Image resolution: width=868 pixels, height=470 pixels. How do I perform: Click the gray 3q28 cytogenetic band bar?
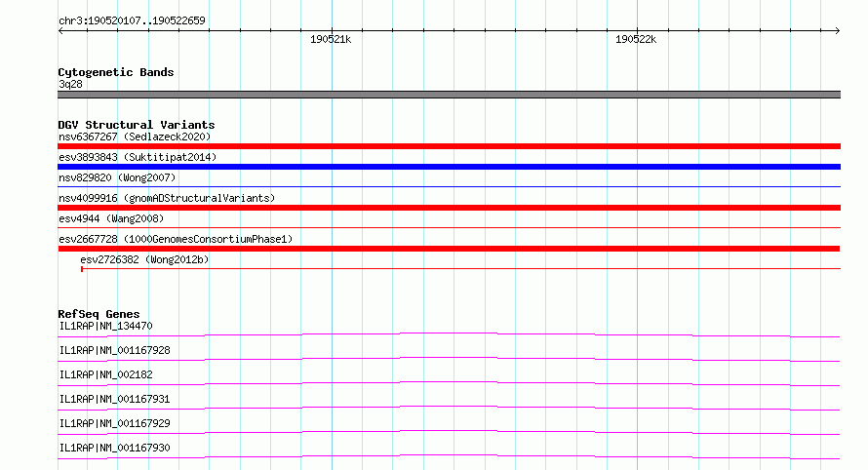coord(449,95)
